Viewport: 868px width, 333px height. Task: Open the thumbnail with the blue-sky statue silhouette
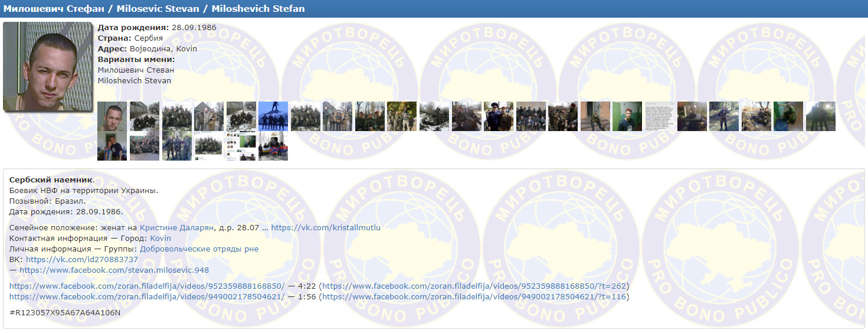tap(273, 116)
